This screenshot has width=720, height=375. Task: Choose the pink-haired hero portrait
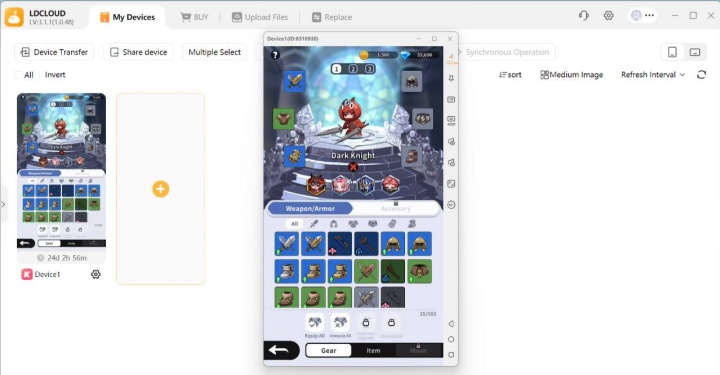click(341, 185)
